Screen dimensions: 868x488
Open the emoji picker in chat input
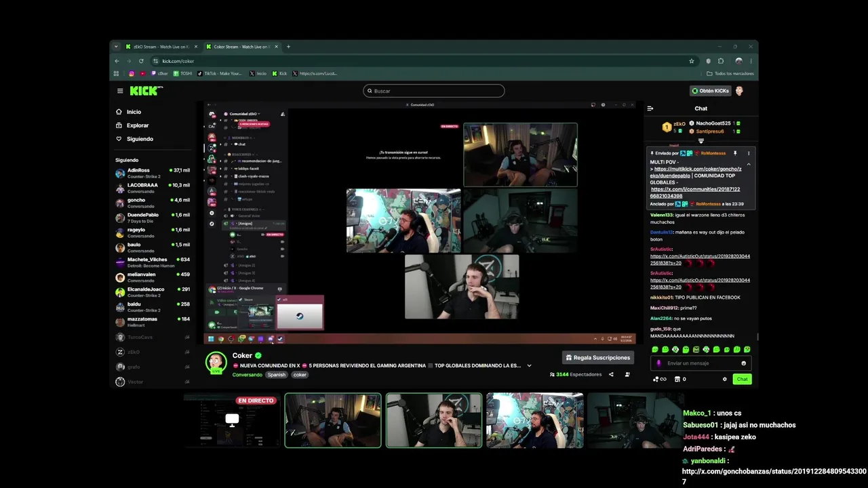743,363
